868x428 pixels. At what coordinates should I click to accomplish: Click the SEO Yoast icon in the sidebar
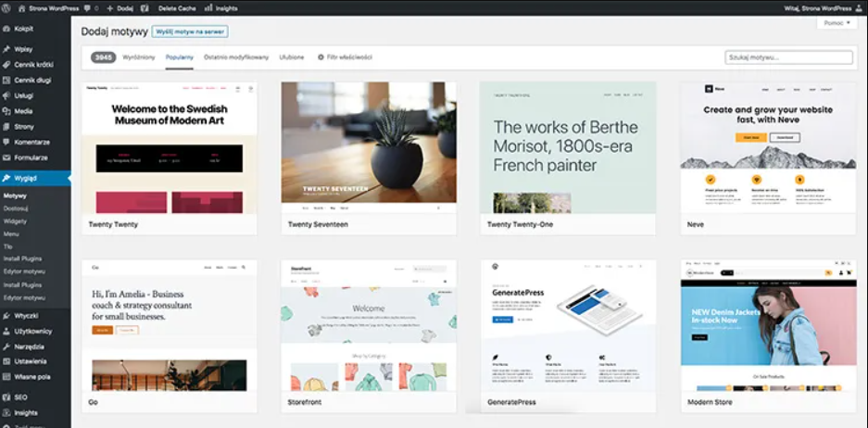coord(6,397)
